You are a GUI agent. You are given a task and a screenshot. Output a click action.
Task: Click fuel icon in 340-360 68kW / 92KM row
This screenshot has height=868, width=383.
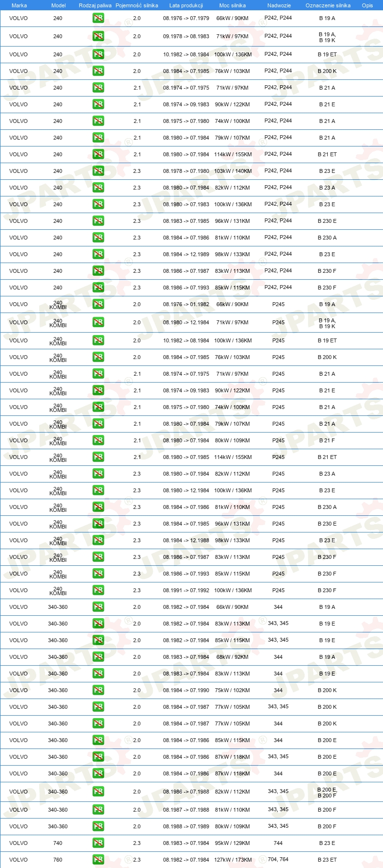[98, 657]
